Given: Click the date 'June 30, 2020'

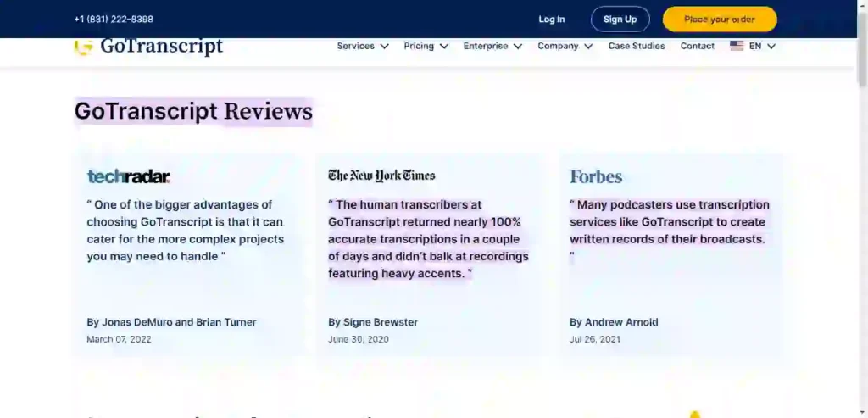Looking at the screenshot, I should pyautogui.click(x=359, y=339).
